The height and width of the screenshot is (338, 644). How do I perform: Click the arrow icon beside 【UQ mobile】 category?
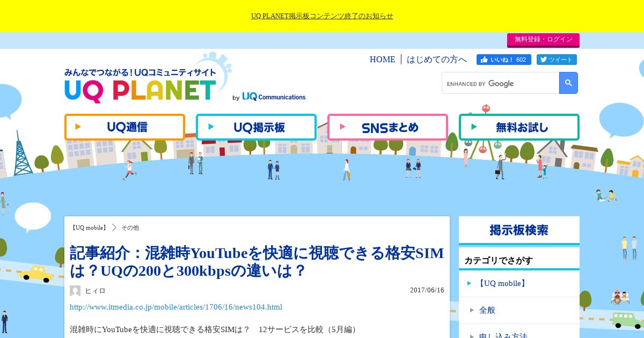(x=469, y=283)
